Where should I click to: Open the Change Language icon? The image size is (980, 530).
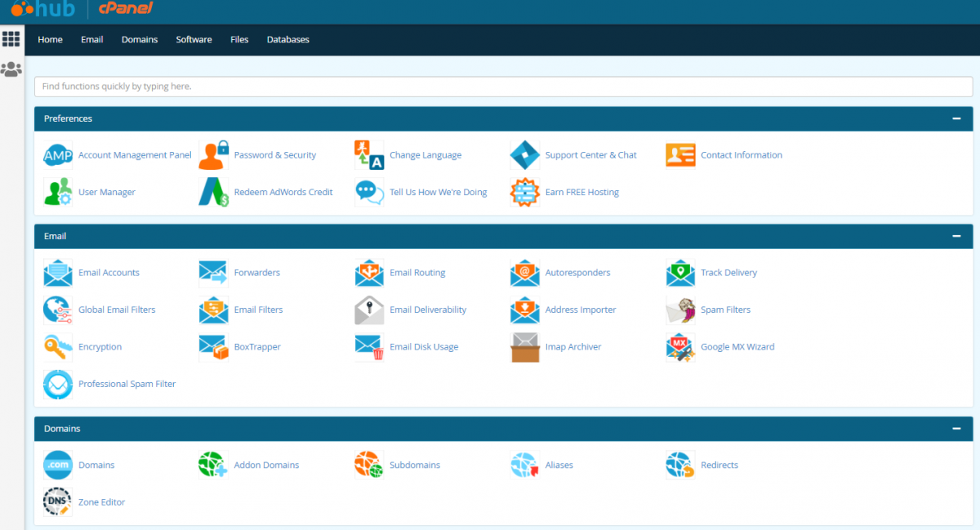(x=369, y=155)
